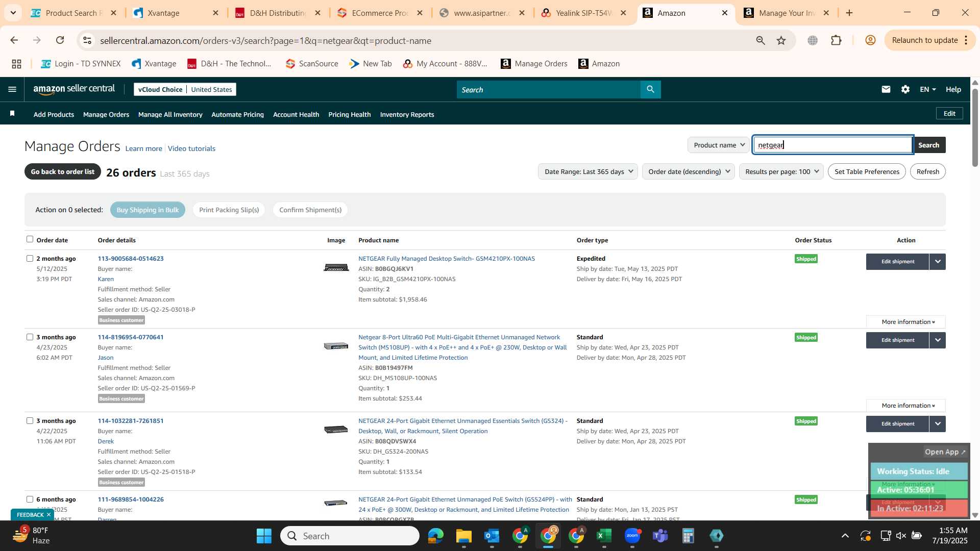Image resolution: width=980 pixels, height=551 pixels.
Task: Expand Edit shipment arrow for Jason's order
Action: pyautogui.click(x=938, y=340)
